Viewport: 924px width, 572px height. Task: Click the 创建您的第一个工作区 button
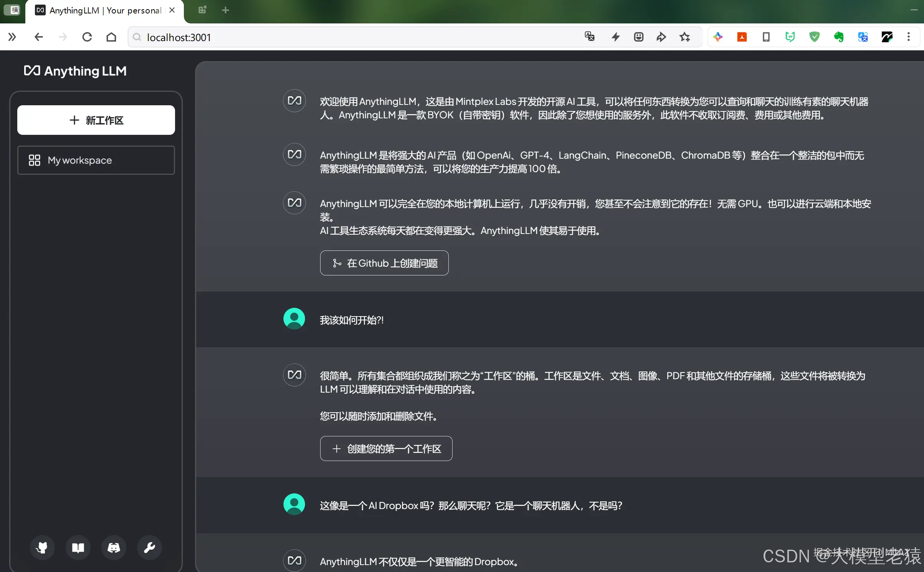[386, 449]
